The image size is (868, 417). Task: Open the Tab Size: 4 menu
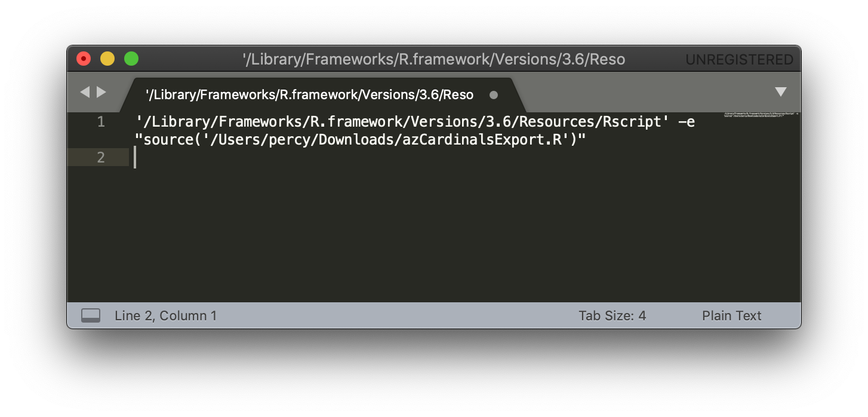pyautogui.click(x=612, y=315)
